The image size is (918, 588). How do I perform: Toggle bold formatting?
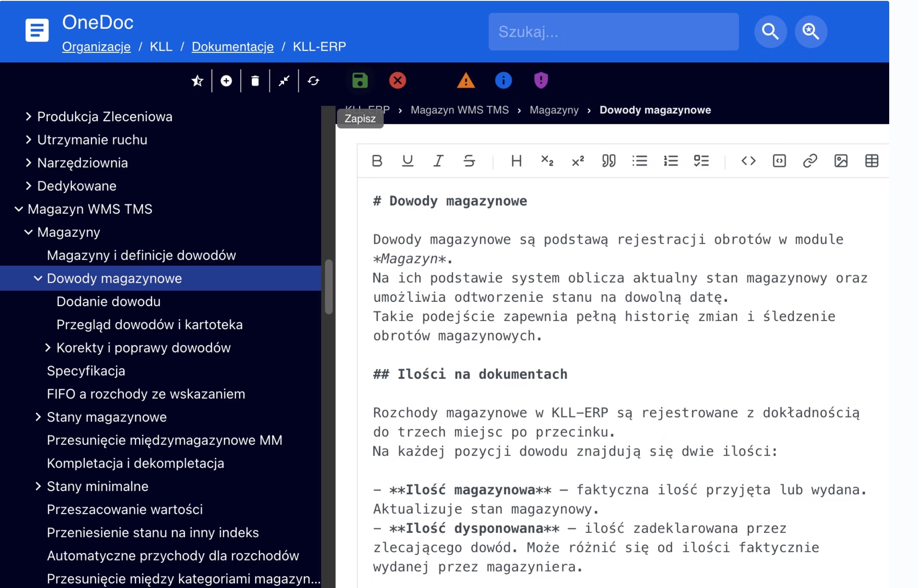[377, 161]
